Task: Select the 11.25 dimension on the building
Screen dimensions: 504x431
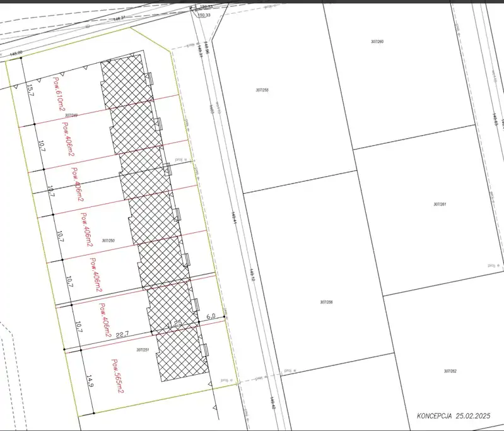Action: (x=173, y=325)
